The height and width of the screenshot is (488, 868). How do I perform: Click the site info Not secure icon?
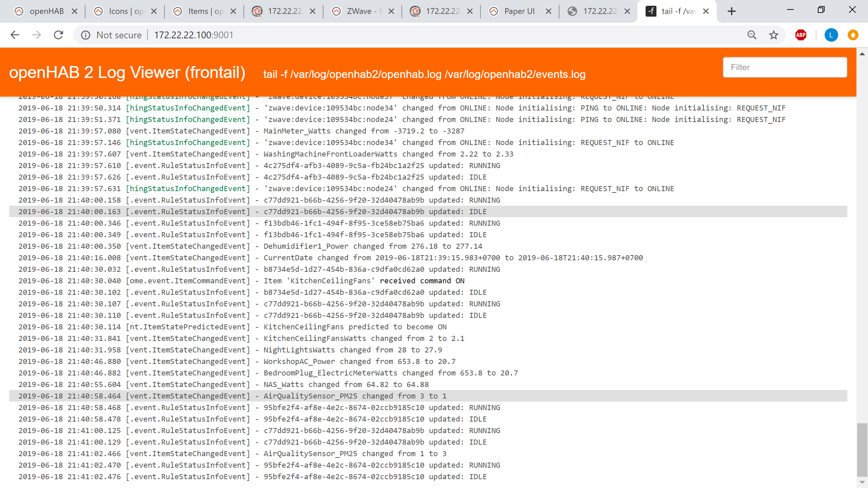tap(85, 35)
